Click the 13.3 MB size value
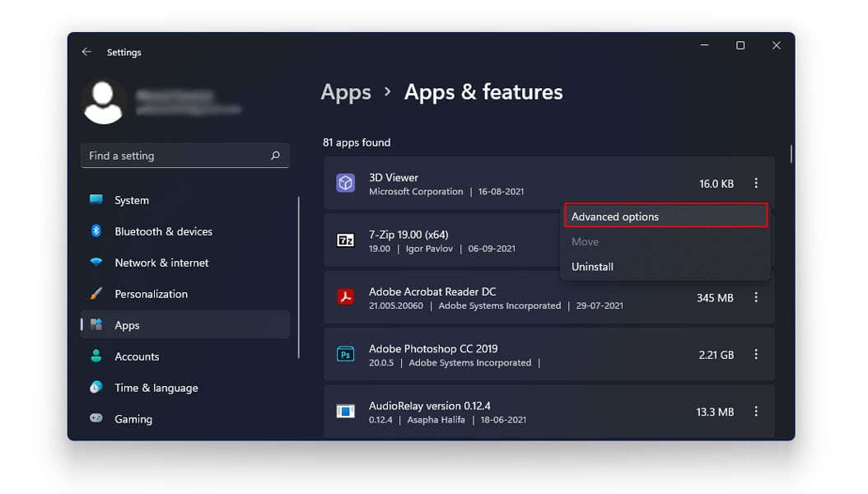 (x=715, y=412)
